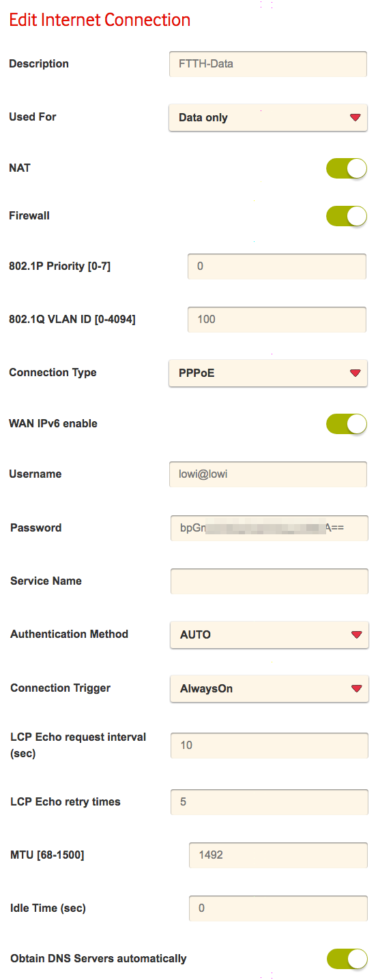Click the Username field lowi@lowi

[268, 474]
